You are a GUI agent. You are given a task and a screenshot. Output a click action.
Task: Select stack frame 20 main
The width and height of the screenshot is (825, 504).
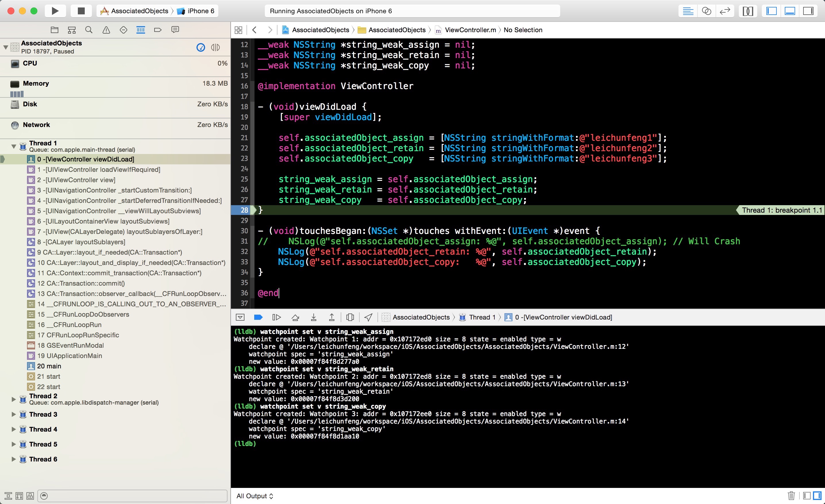click(x=49, y=366)
